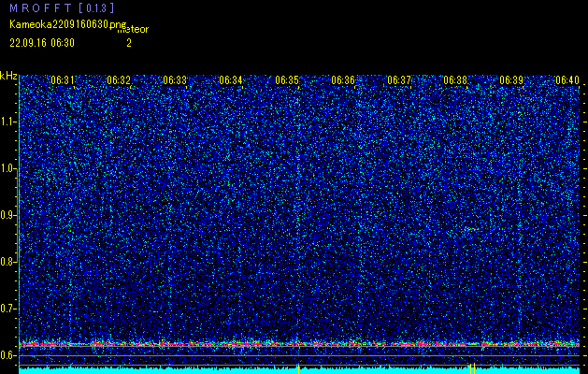The height and width of the screenshot is (374, 588).
Task: Click the 06:37 time label
Action: pos(398,79)
